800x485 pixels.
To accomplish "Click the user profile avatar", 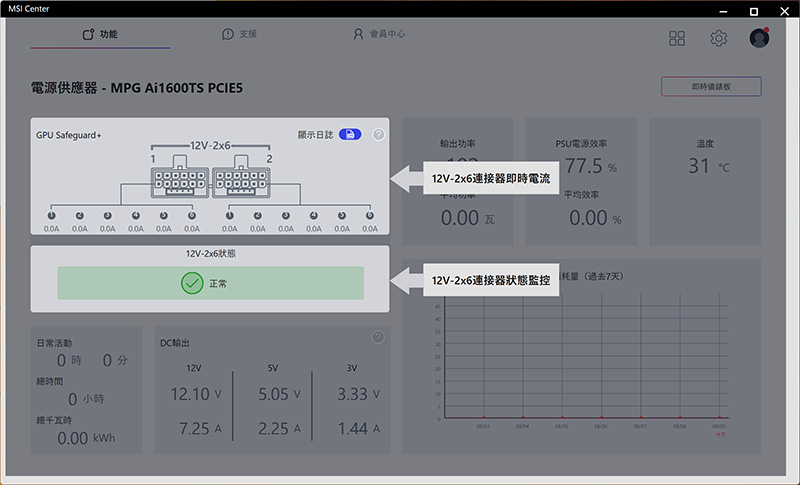I will (x=759, y=38).
